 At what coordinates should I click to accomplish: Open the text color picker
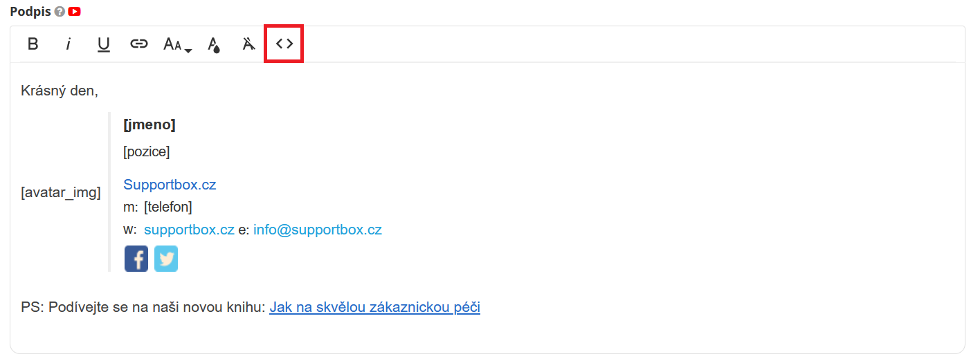coord(214,45)
